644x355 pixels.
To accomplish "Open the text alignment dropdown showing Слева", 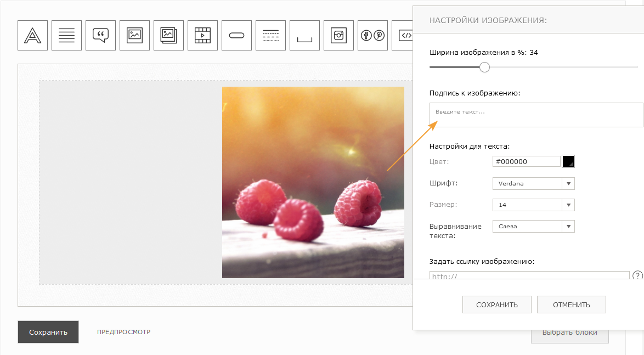I will [x=534, y=227].
